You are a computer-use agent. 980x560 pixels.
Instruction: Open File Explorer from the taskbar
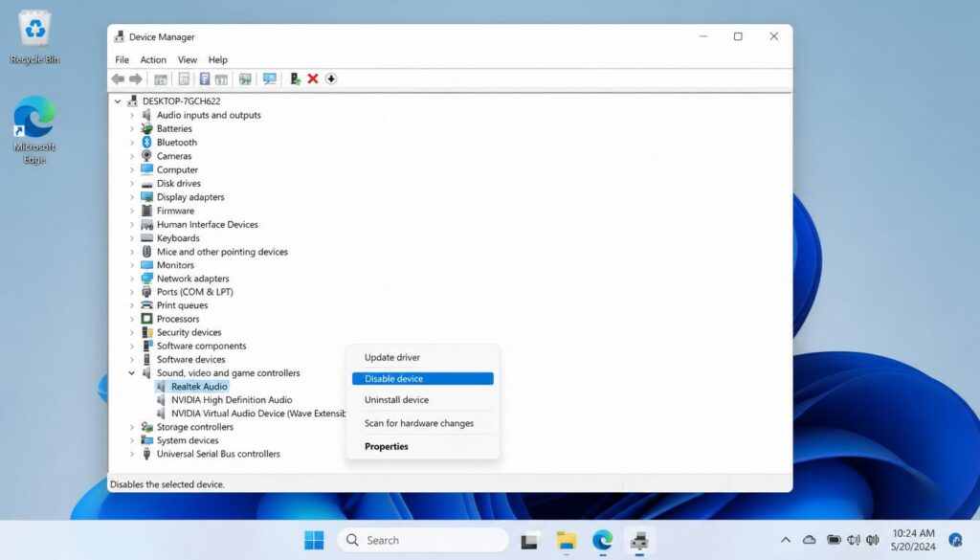(x=567, y=540)
